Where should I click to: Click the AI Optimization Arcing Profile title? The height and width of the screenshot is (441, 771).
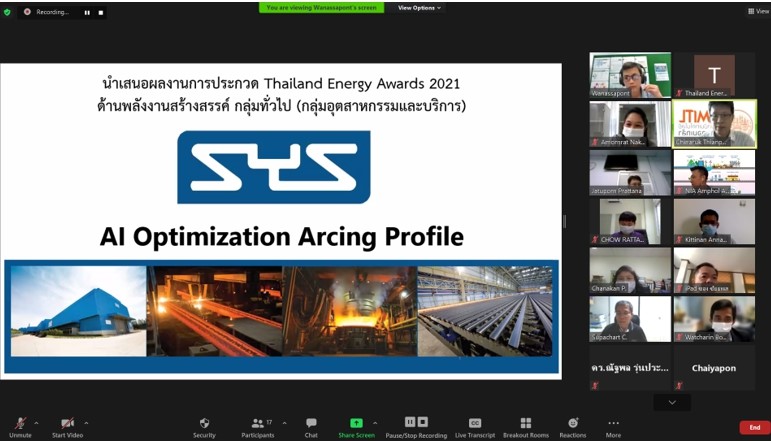[282, 236]
